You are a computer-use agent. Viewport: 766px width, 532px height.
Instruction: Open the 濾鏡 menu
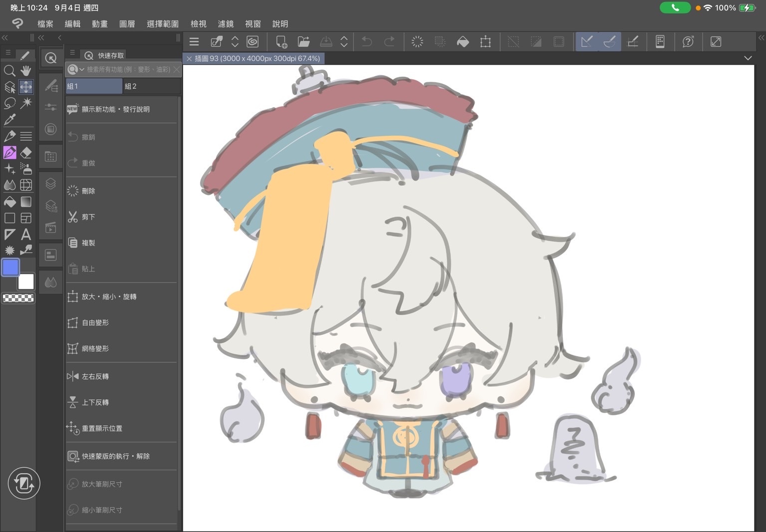(x=226, y=24)
